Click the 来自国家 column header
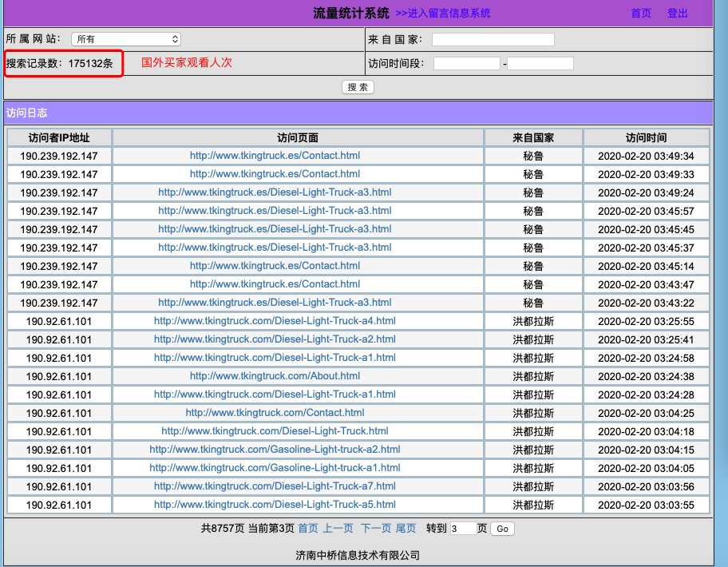Screen dimensions: 728x567 coord(533,138)
